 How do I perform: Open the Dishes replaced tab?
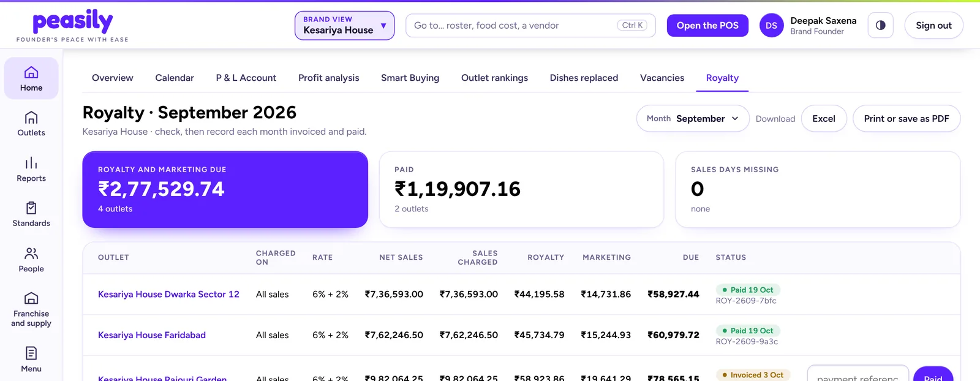tap(584, 78)
